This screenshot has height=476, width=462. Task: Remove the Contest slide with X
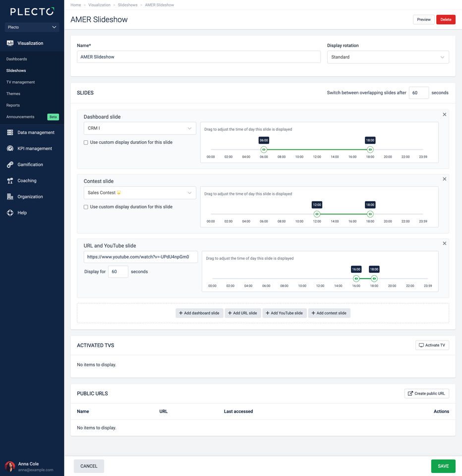(444, 179)
